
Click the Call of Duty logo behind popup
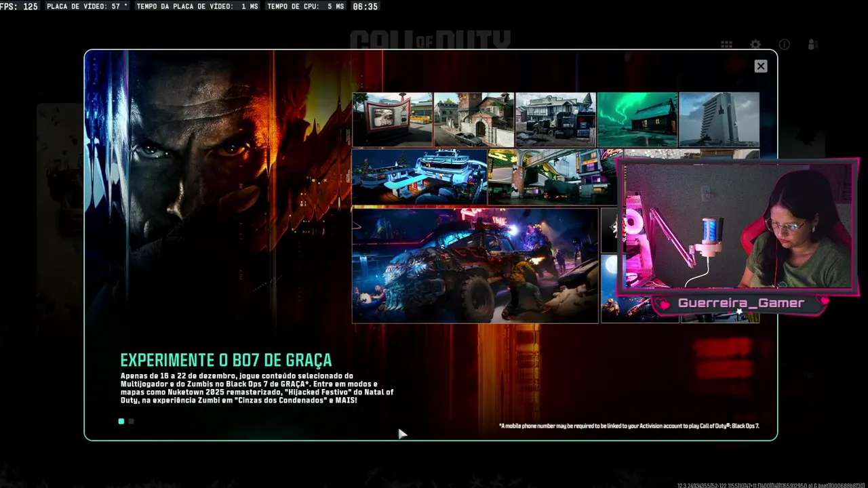click(430, 39)
